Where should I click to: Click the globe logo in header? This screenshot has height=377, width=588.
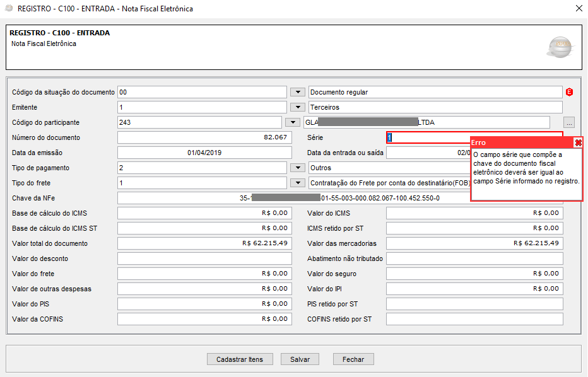click(559, 47)
